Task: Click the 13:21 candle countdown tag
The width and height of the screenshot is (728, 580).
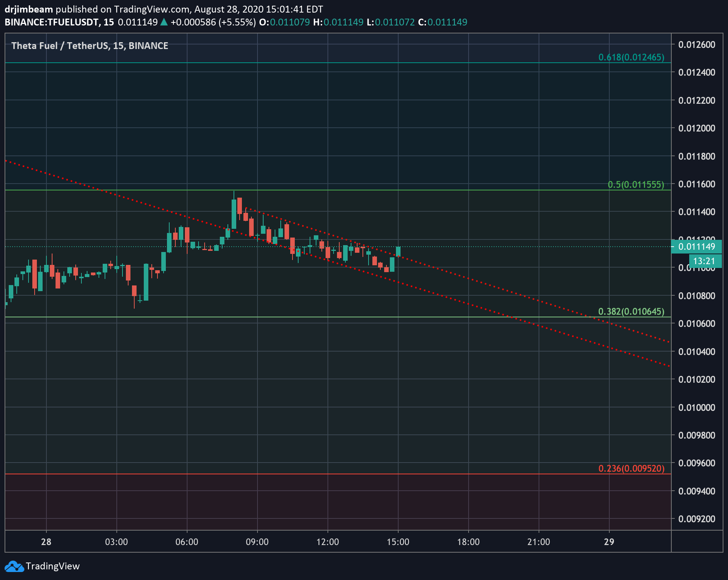Action: (705, 261)
